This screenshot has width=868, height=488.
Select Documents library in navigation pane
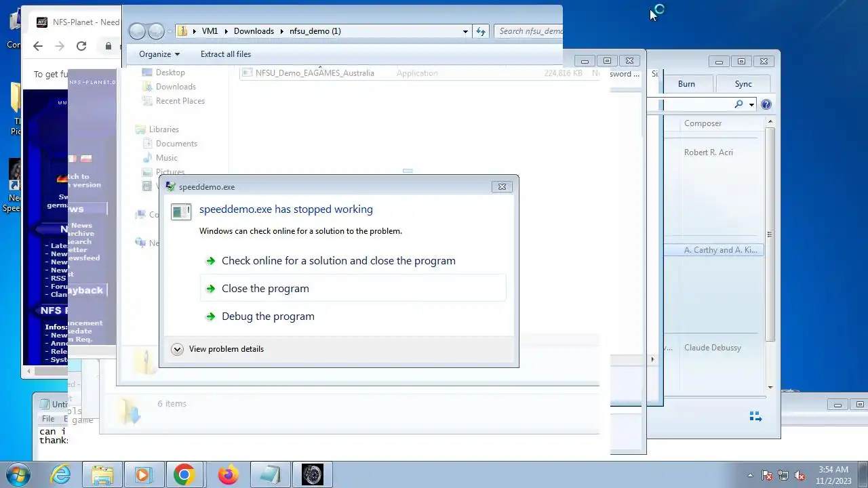(x=176, y=144)
